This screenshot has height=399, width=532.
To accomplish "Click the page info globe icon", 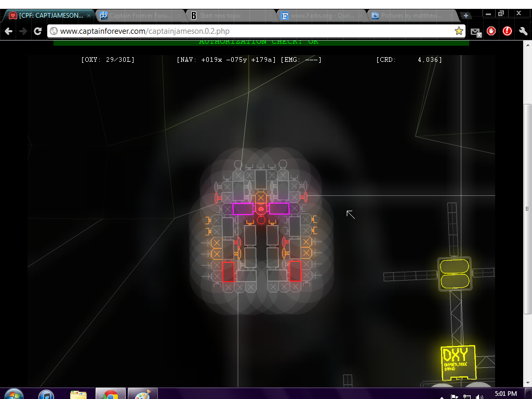I will pyautogui.click(x=54, y=31).
